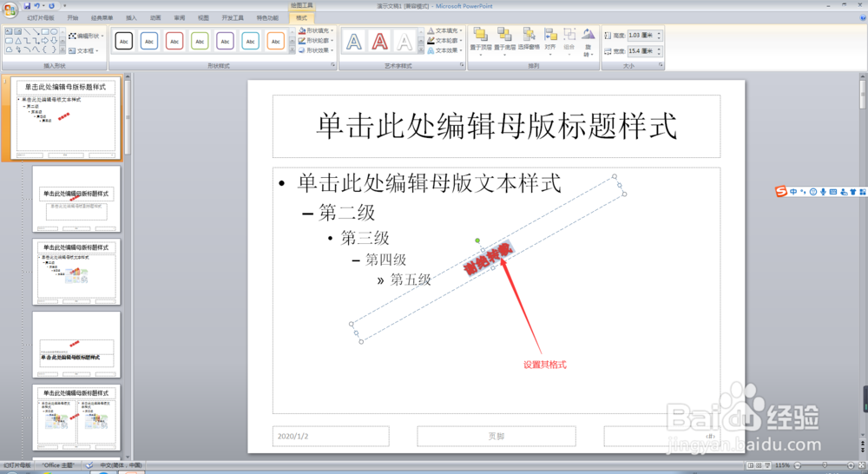Open the 形状填充 dropdown
This screenshot has height=474, width=868.
tap(316, 30)
